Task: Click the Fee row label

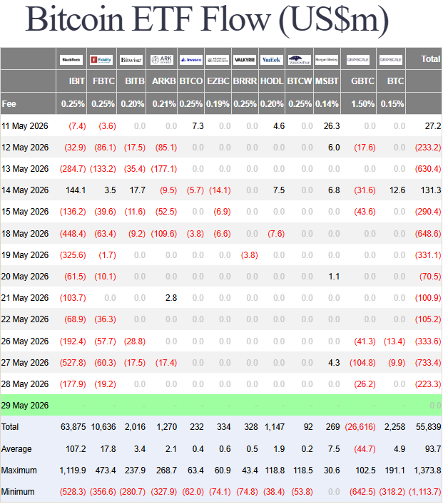Action: point(9,104)
